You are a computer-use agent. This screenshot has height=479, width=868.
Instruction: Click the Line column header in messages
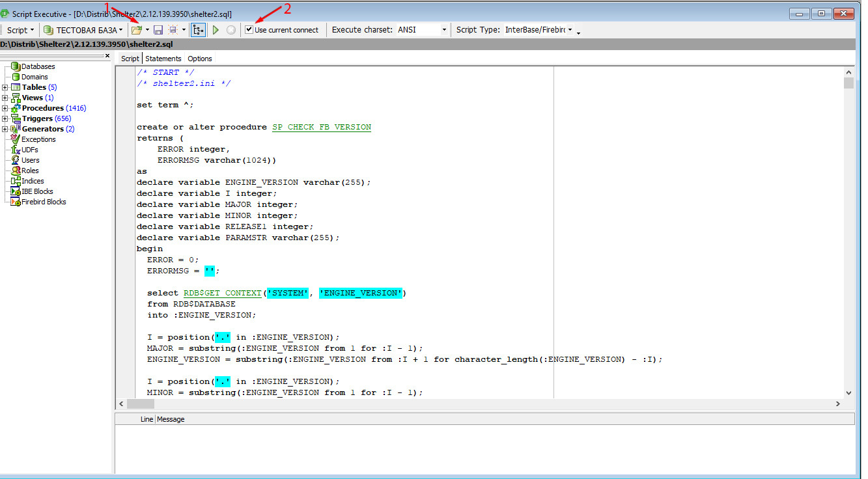tap(147, 419)
